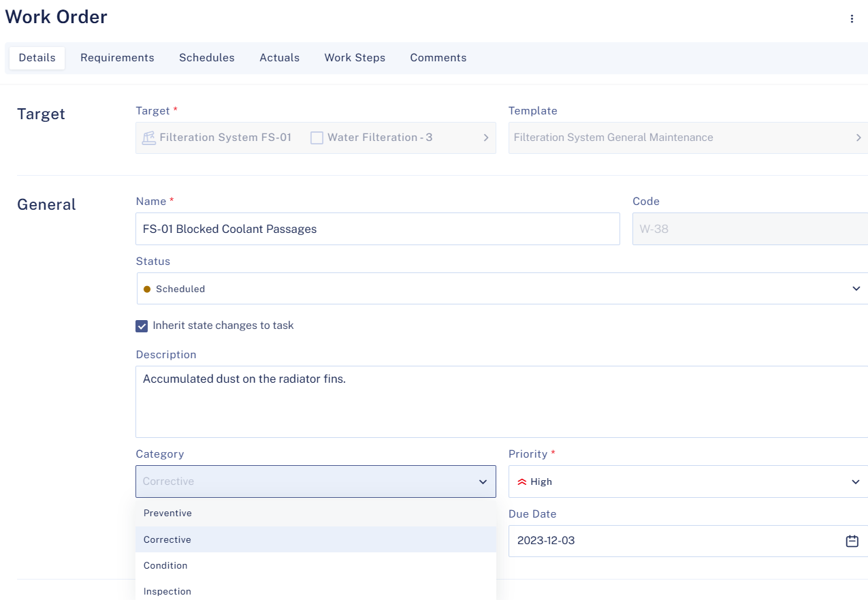The width and height of the screenshot is (868, 600).
Task: Click the asset icon beside Filteration System FS-01
Action: 148,137
